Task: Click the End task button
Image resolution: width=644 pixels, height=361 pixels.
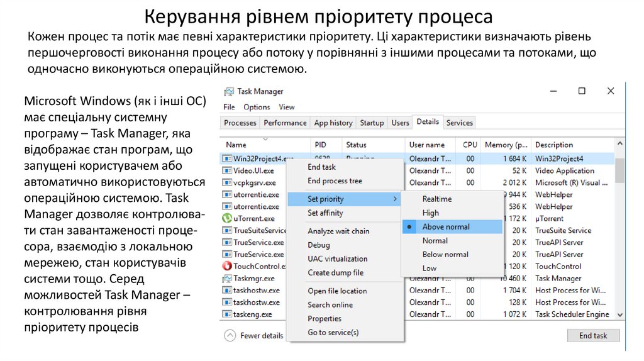Action: (x=593, y=336)
